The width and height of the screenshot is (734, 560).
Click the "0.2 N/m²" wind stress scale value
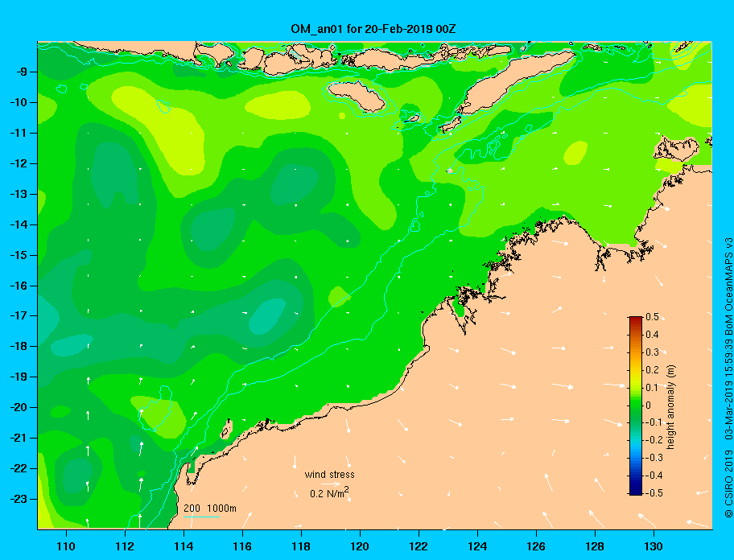(x=329, y=492)
